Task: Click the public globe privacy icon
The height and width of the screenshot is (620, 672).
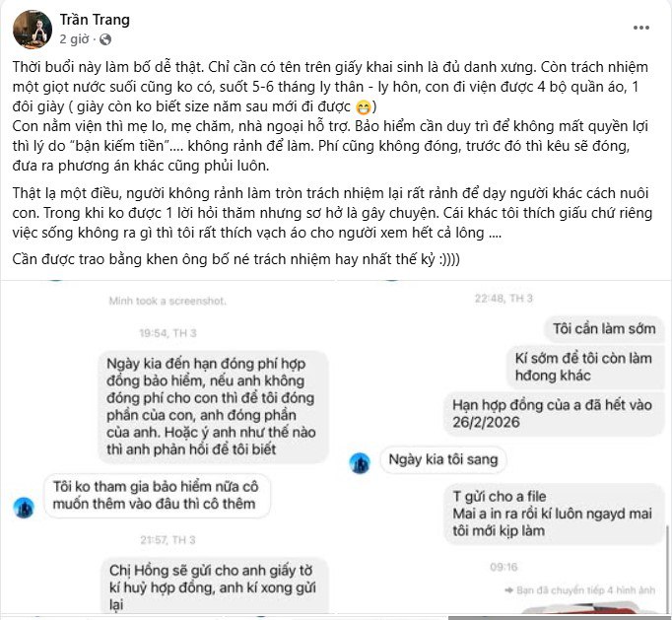Action: tap(105, 39)
